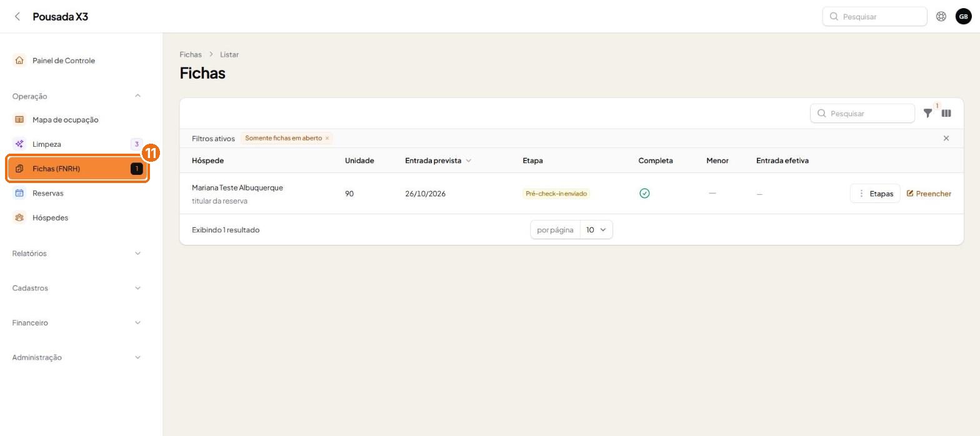Open Fichas (FNRH) in the sidebar
Image resolution: width=980 pixels, height=436 pixels.
point(77,169)
